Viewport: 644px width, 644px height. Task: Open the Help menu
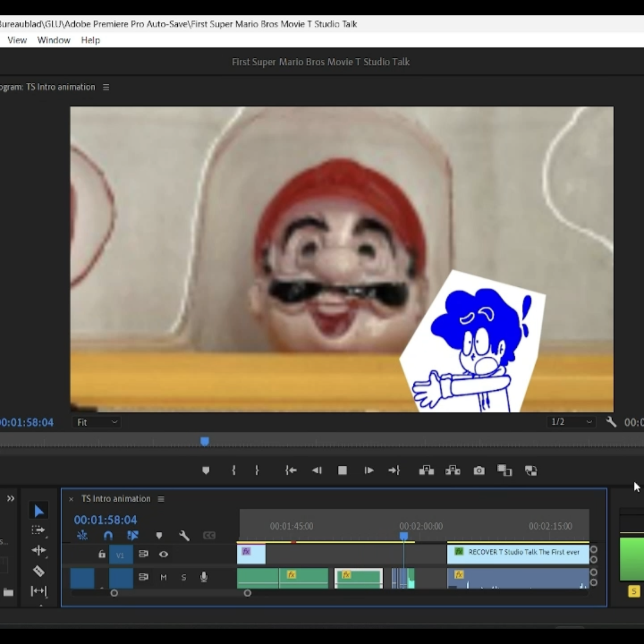pyautogui.click(x=90, y=40)
